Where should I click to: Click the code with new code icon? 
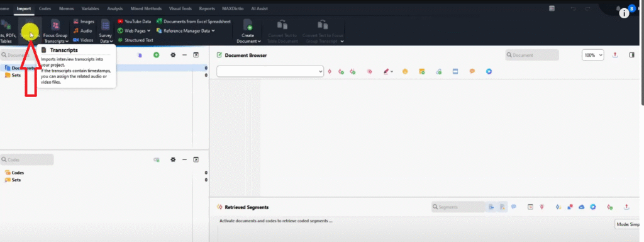pyautogui.click(x=341, y=72)
